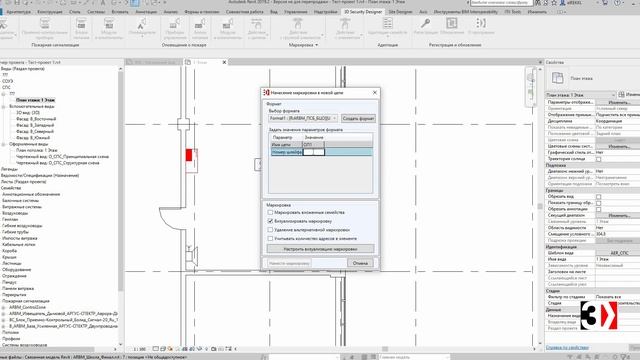Collapse Оформленные виды tree node

tap(3, 144)
